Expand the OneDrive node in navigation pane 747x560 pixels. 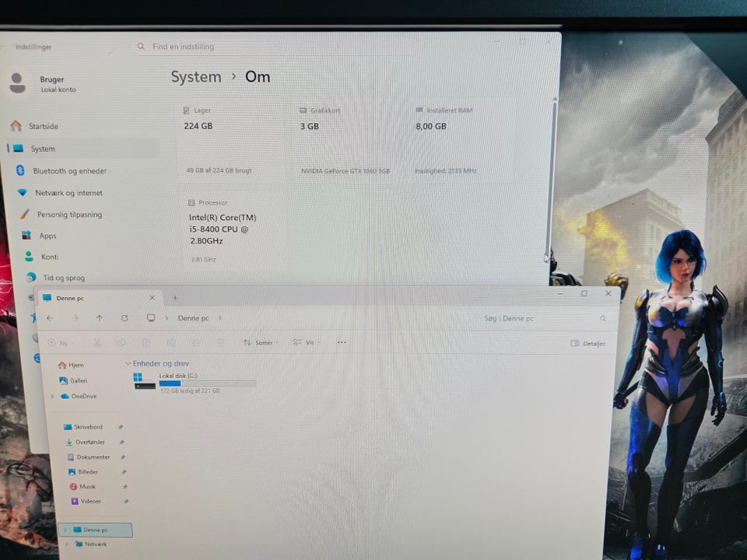52,396
